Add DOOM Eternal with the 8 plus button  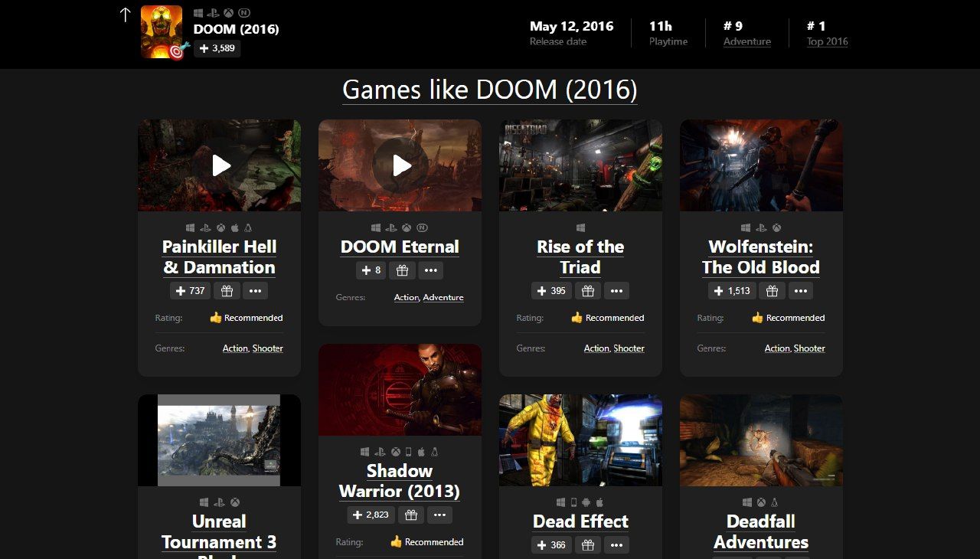coord(371,270)
